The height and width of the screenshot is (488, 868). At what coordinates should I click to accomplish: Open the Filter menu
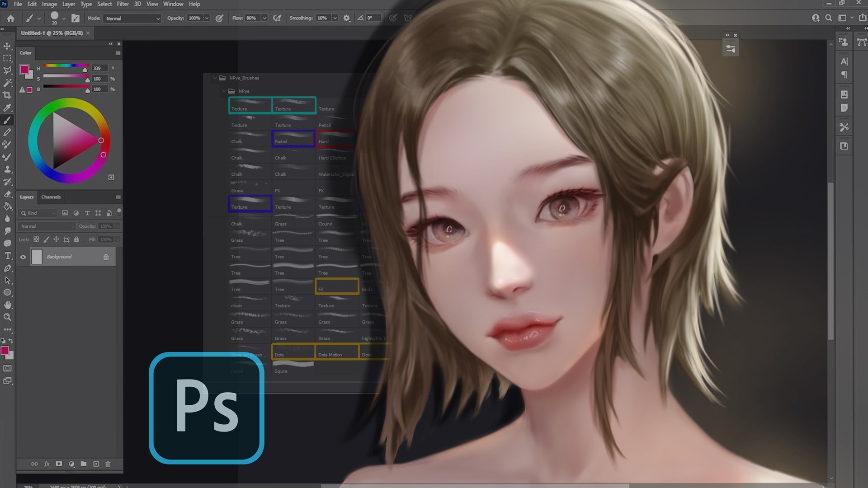pyautogui.click(x=122, y=4)
